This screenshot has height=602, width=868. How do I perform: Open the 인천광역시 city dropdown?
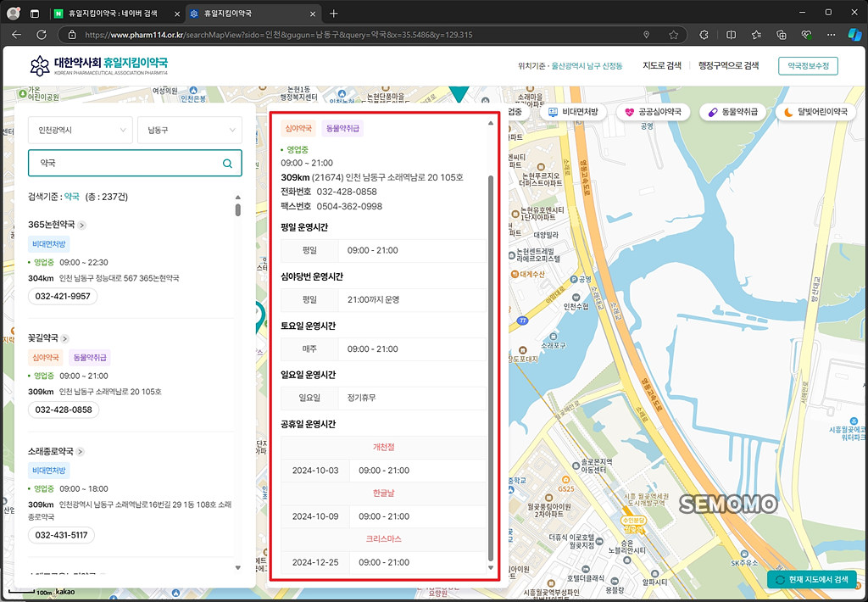81,130
